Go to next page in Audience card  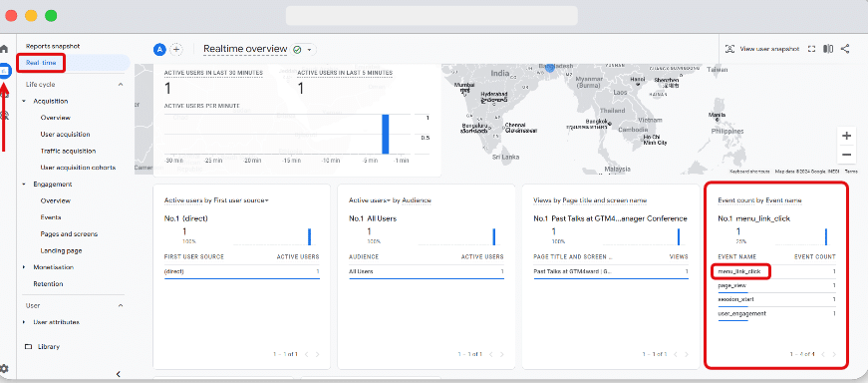502,354
